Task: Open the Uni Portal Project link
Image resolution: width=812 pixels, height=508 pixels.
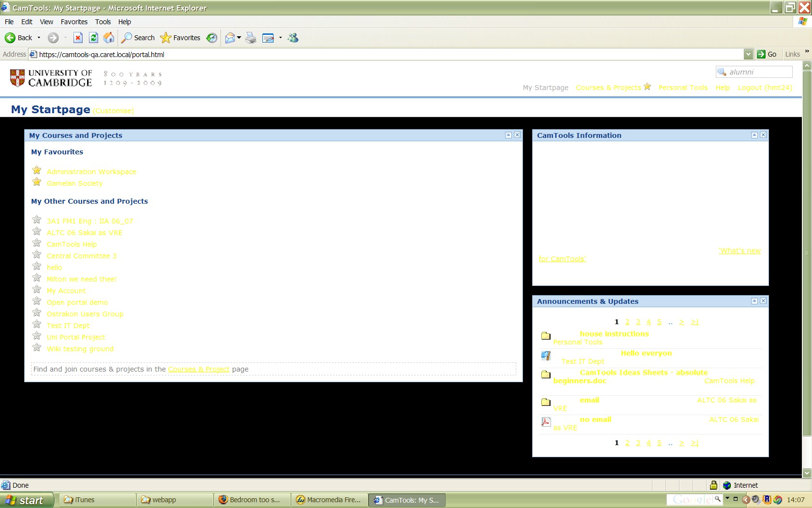Action: click(76, 337)
